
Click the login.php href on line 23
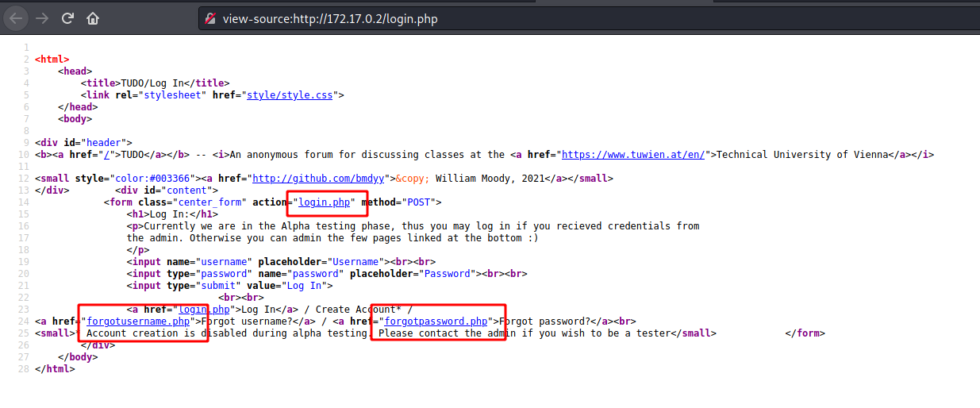point(205,309)
